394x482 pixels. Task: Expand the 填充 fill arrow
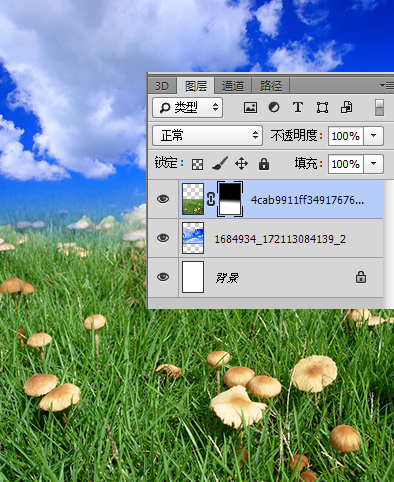373,164
